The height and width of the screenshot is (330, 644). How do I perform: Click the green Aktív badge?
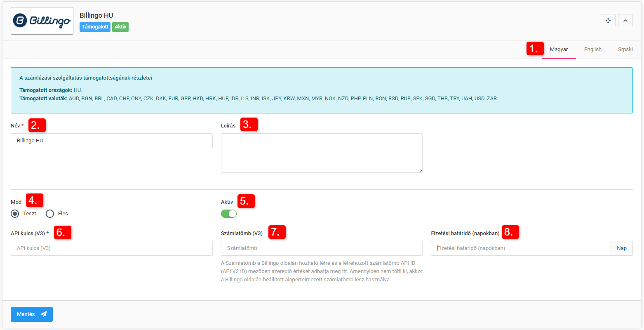point(120,27)
